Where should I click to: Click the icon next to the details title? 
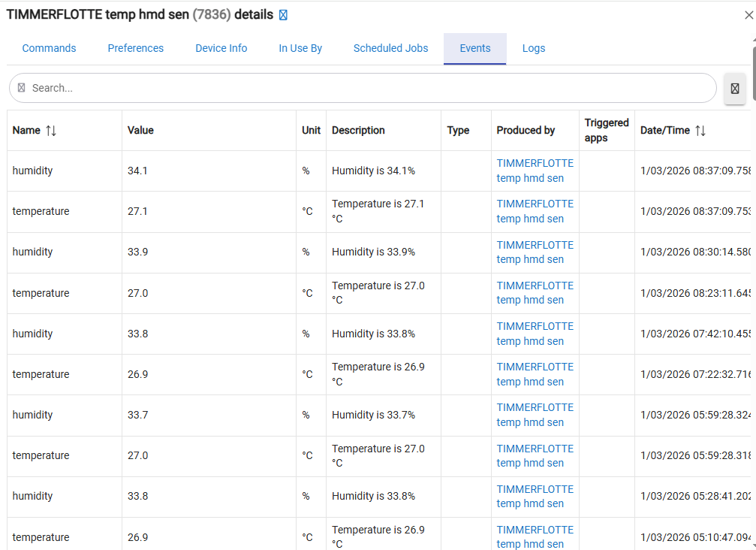tap(283, 15)
